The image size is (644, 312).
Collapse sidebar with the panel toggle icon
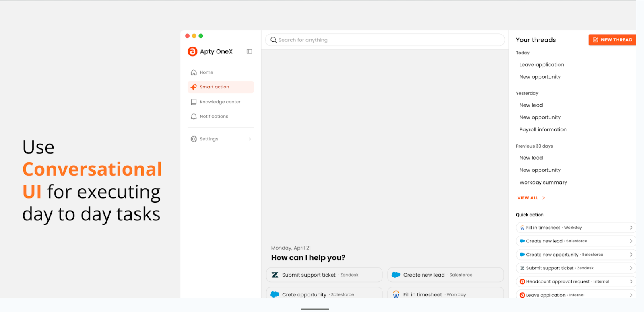tap(250, 51)
